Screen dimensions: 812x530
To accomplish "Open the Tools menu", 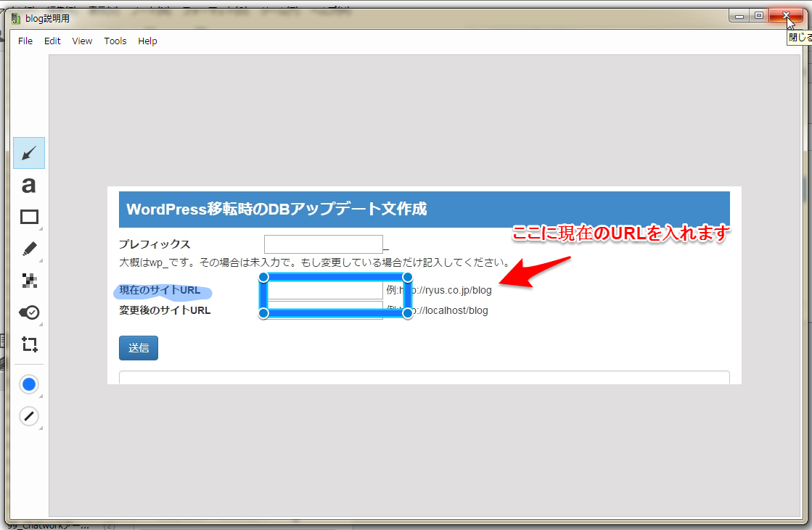I will (x=115, y=41).
